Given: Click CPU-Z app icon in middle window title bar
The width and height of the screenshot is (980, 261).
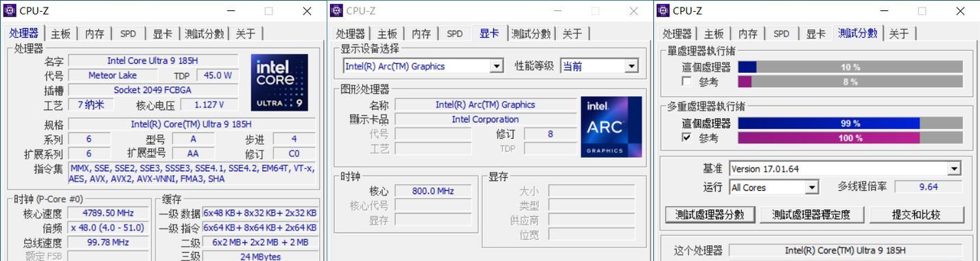Looking at the screenshot, I should tap(336, 10).
